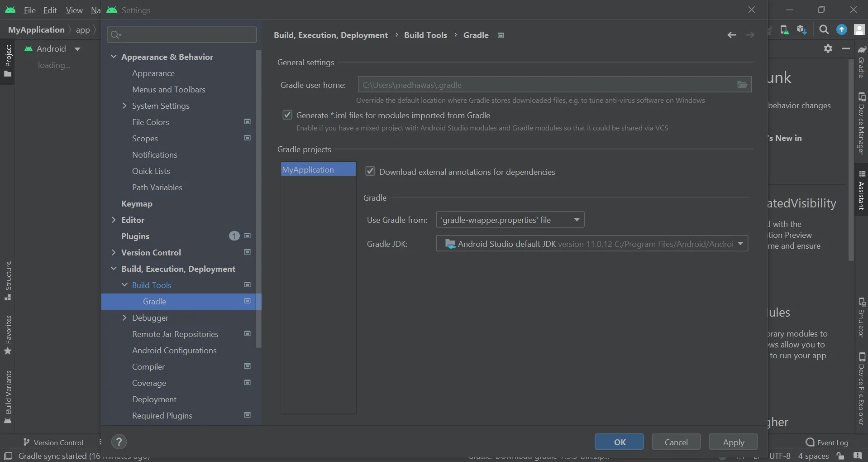The width and height of the screenshot is (868, 462).
Task: Click the Event Log in the status bar
Action: pyautogui.click(x=827, y=443)
